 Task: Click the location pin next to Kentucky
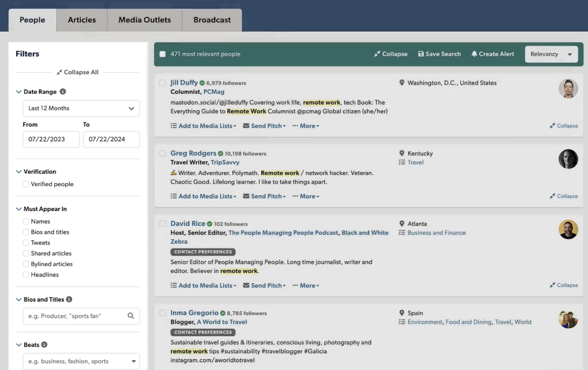402,153
